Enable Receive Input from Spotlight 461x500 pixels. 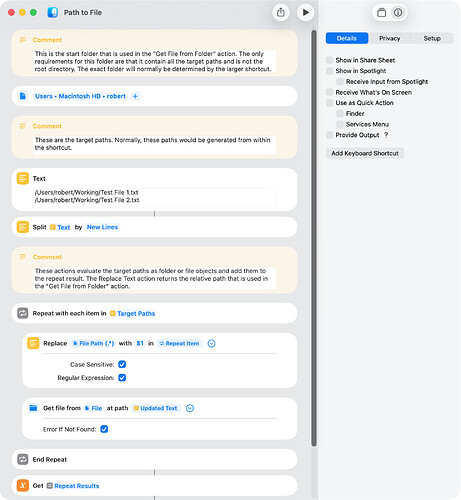pyautogui.click(x=340, y=81)
